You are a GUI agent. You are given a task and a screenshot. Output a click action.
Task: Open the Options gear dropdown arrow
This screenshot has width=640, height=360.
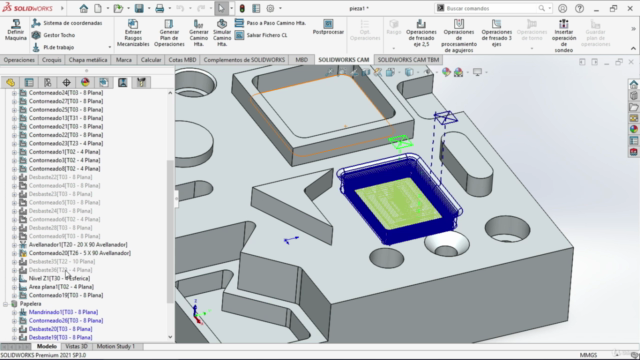click(280, 8)
